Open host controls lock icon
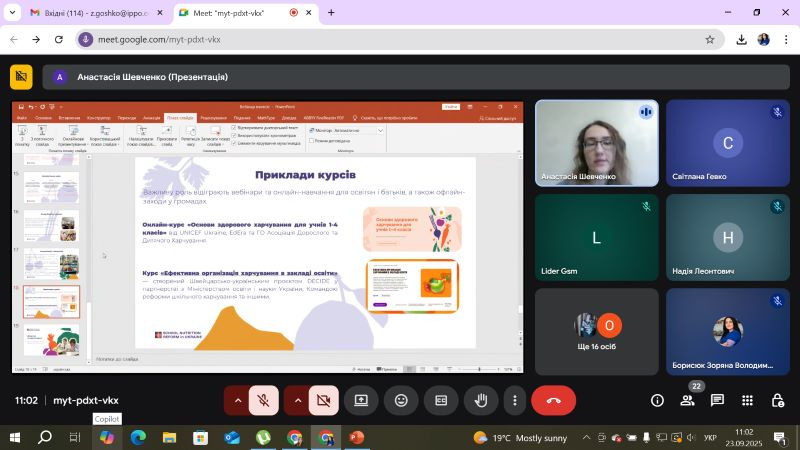The height and width of the screenshot is (450, 800). (777, 400)
